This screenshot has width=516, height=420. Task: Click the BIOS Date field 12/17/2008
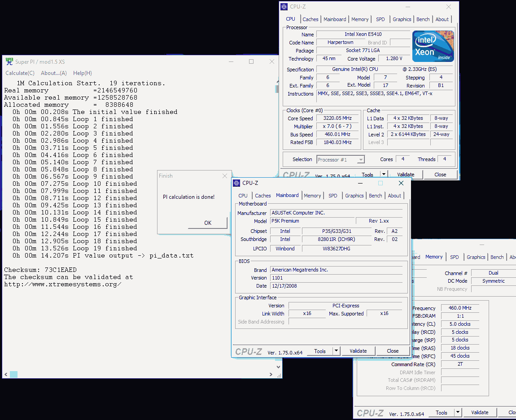pyautogui.click(x=337, y=286)
